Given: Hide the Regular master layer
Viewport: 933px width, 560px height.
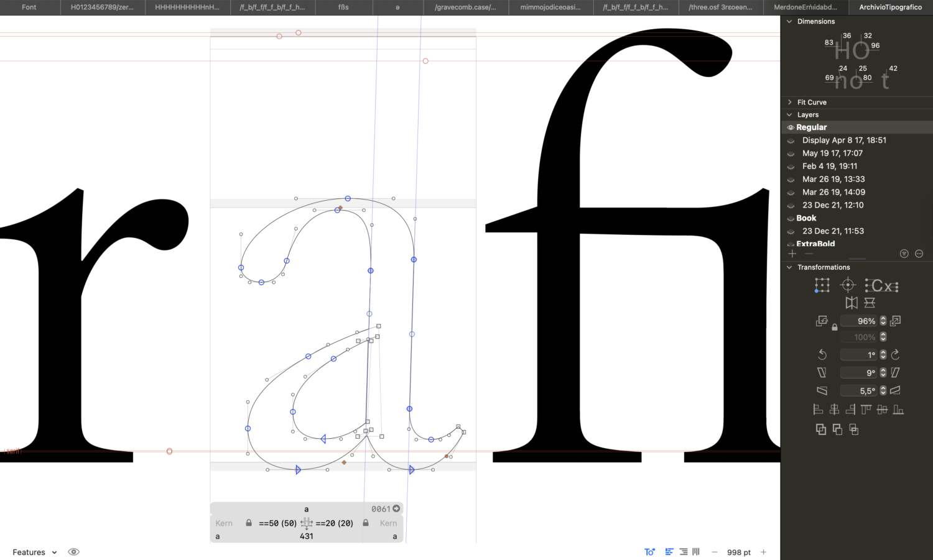Looking at the screenshot, I should 791,127.
